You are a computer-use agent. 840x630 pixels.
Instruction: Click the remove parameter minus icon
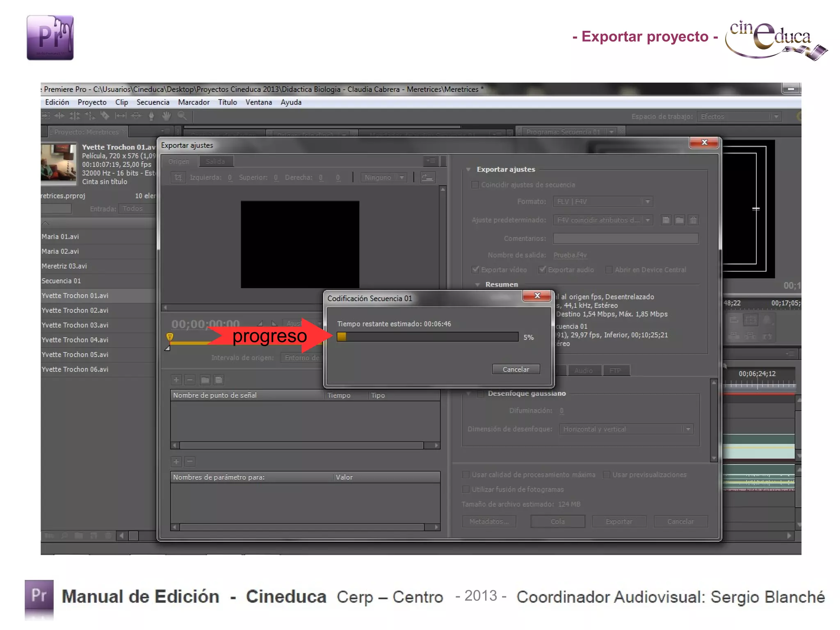click(190, 462)
